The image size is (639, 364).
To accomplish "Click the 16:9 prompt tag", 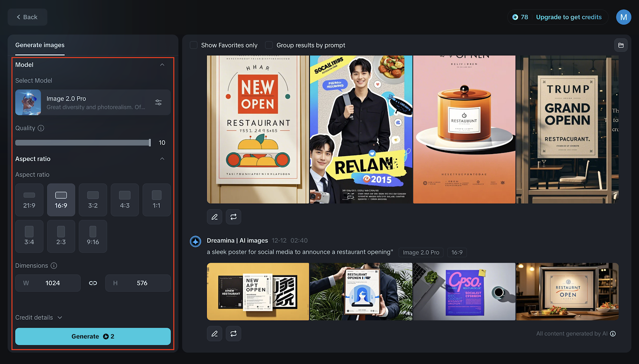I will coord(457,252).
